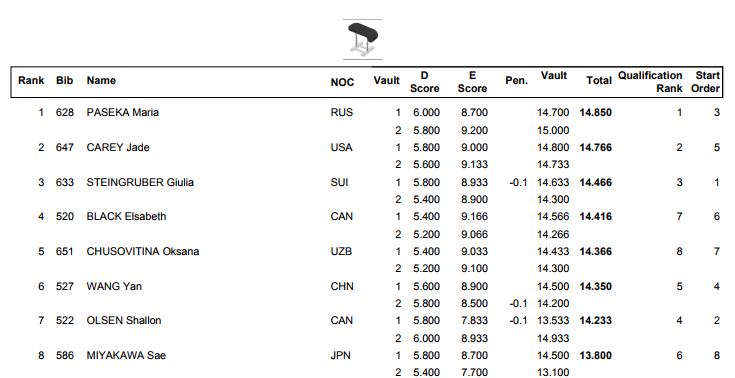Image resolution: width=735 pixels, height=378 pixels.
Task: Select the Rank column header
Action: 31,80
